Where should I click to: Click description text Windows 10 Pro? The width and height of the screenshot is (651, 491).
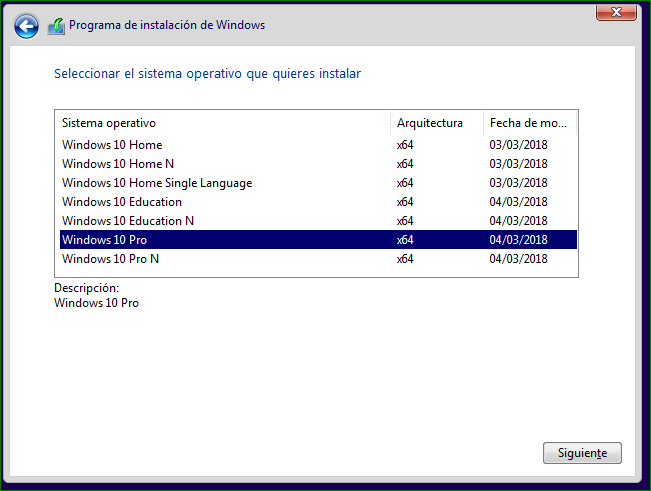[x=96, y=303]
